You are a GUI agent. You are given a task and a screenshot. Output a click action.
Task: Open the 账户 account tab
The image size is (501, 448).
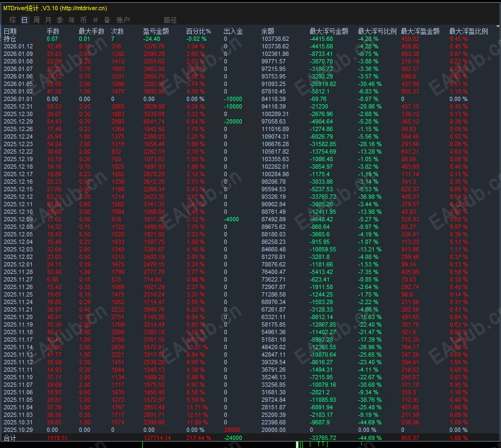click(x=123, y=20)
